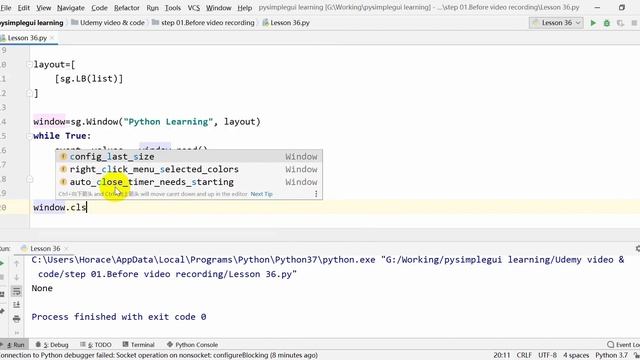Click the 20:11 cursor position indicator
The image size is (640, 360).
(502, 356)
